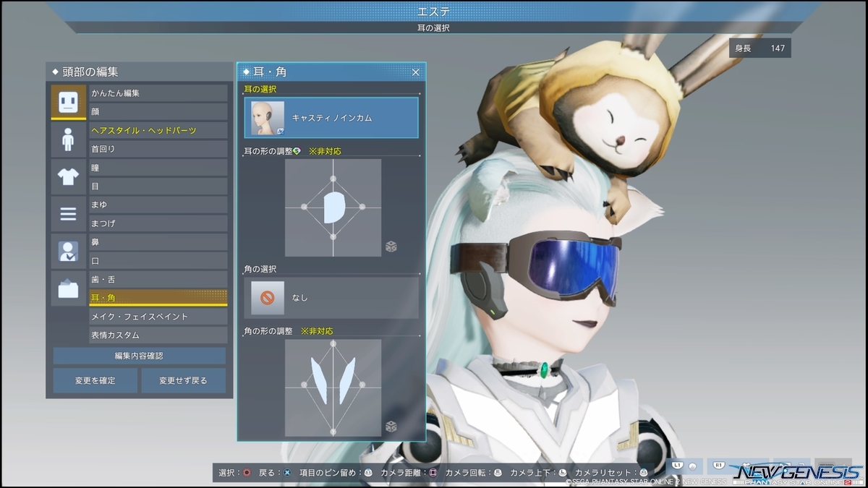
Task: Go back with 変更せず戻る
Action: [184, 380]
